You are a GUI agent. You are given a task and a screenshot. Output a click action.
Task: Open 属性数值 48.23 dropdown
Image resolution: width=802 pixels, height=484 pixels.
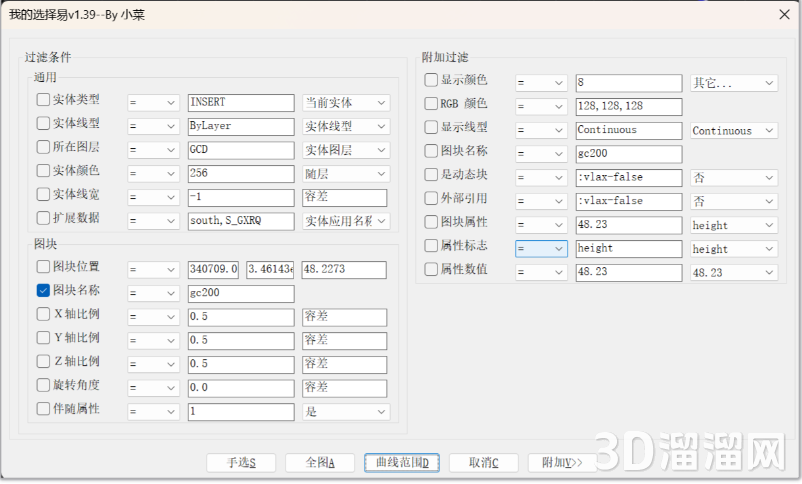734,273
